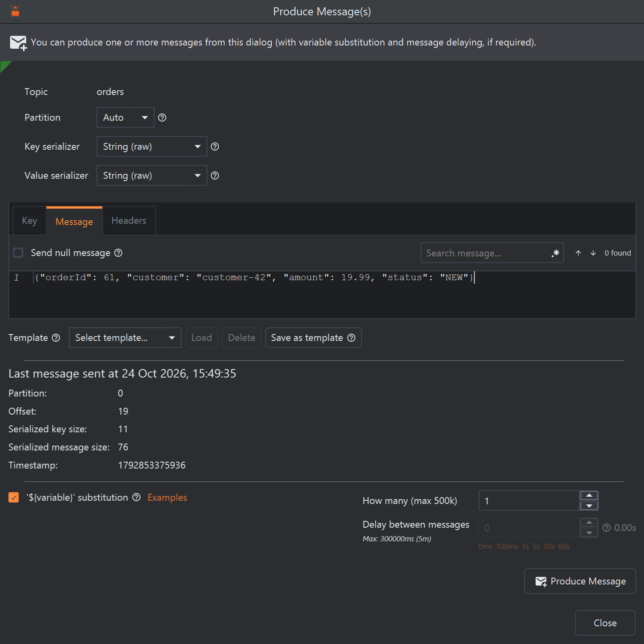Viewport: 644px width, 644px height.
Task: Select the 1s delay preset
Action: [x=525, y=547]
